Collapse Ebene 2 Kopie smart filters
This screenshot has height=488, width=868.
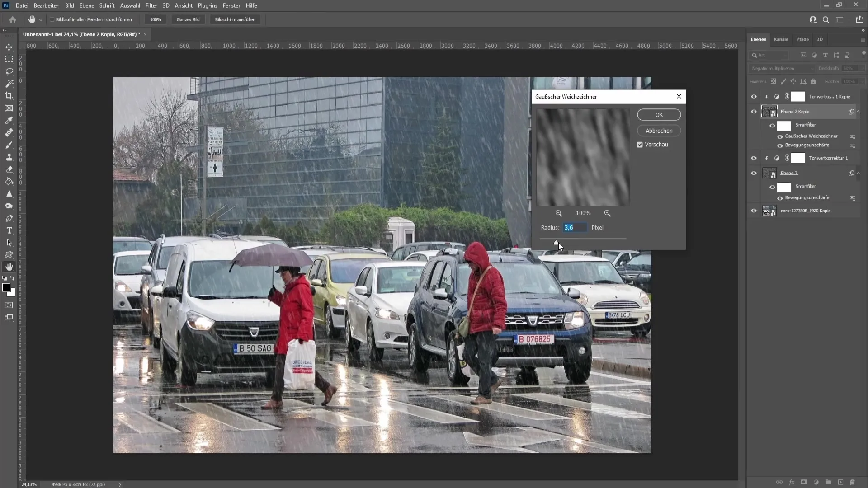point(859,111)
